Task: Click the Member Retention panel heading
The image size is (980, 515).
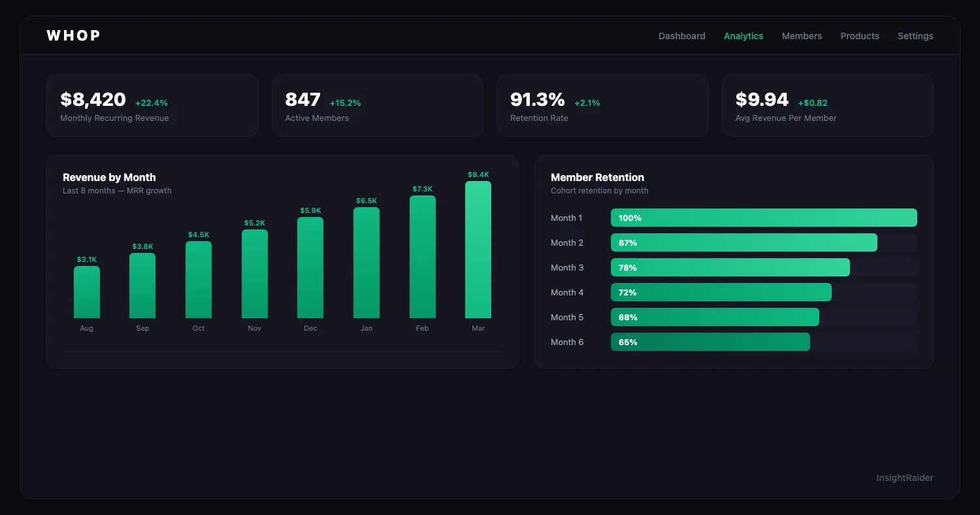Action: [x=597, y=177]
